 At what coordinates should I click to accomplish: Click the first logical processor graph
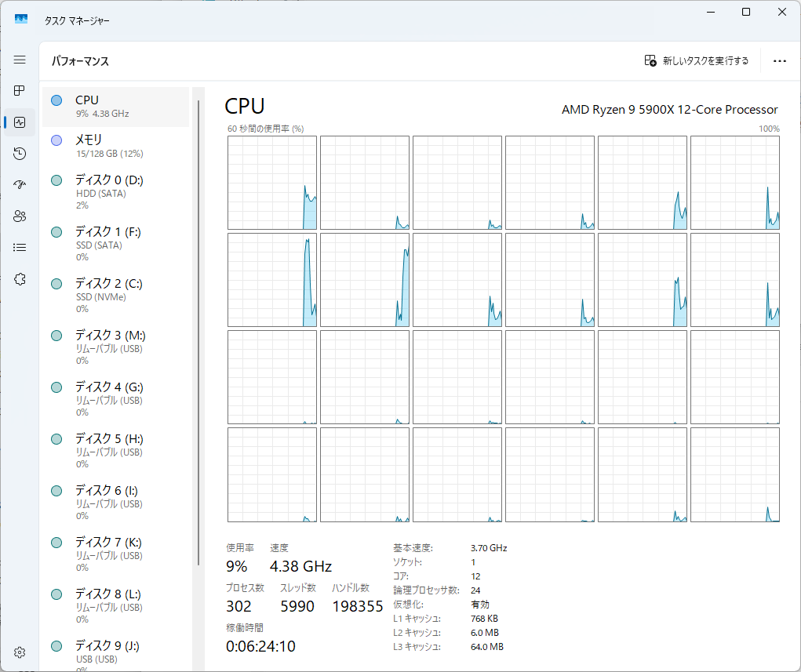pyautogui.click(x=272, y=183)
